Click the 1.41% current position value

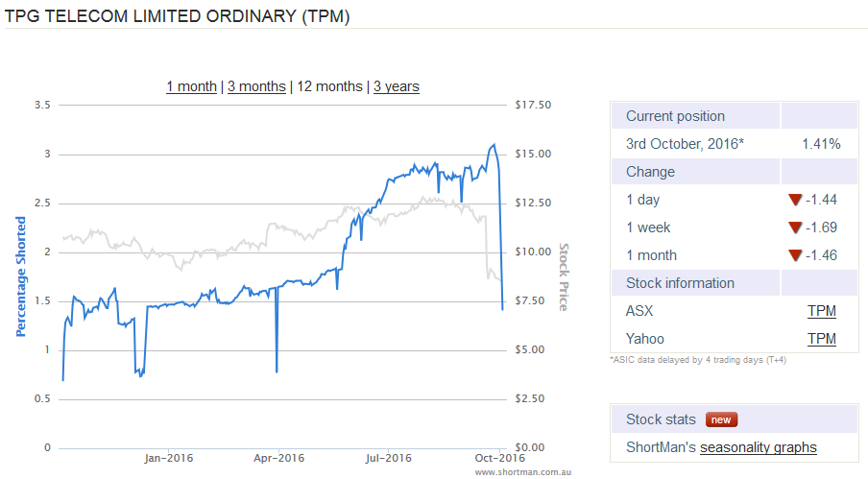pyautogui.click(x=822, y=144)
